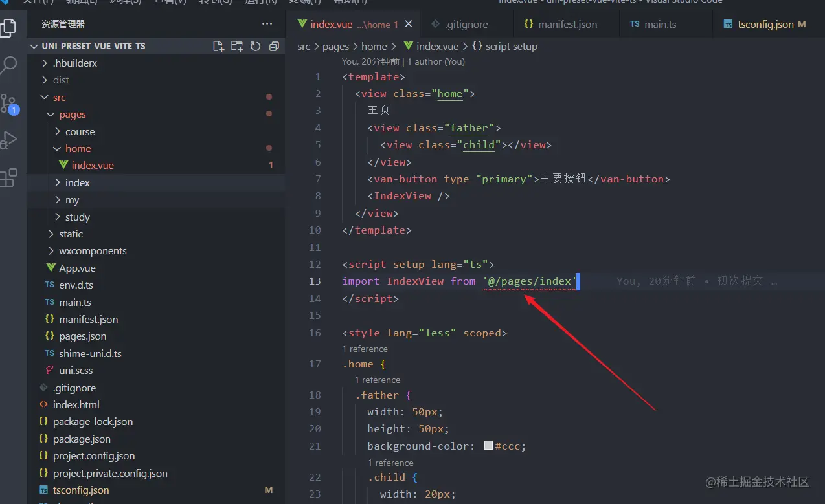Open manifest.json in the file tree
The image size is (825, 504).
(x=155, y=319)
